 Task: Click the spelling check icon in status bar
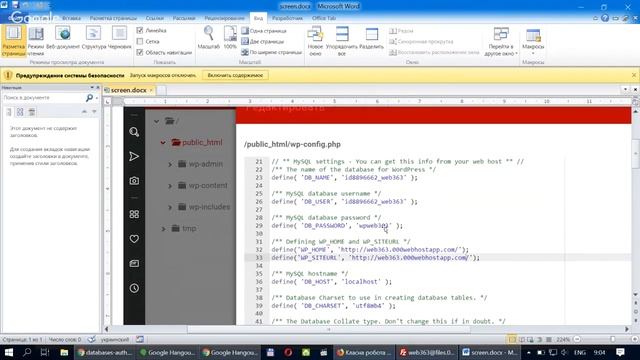92,339
